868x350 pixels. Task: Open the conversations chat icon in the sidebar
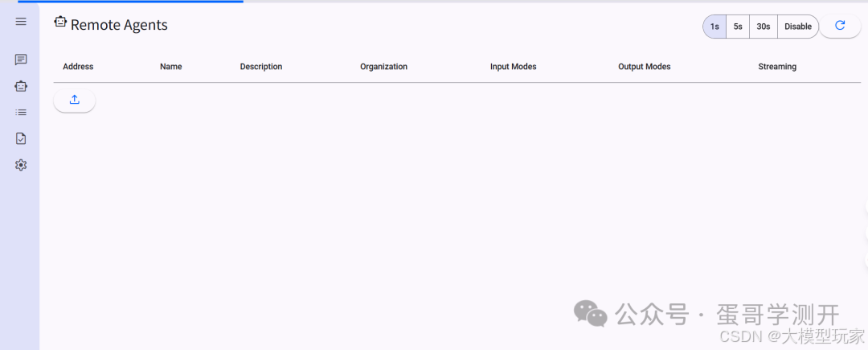point(21,60)
